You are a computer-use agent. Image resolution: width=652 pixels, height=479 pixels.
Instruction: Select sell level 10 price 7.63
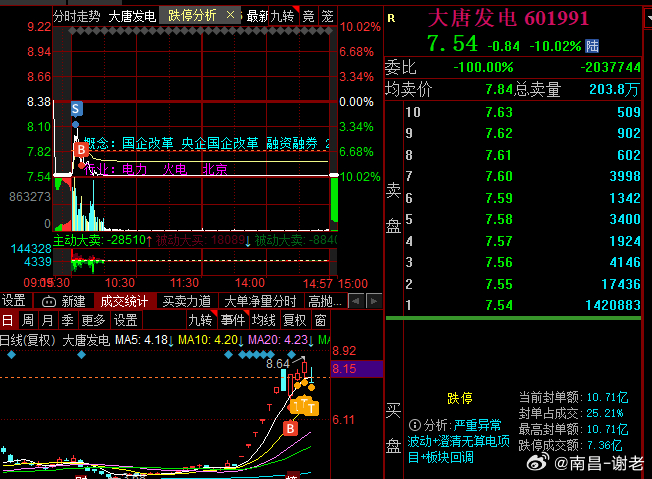(x=499, y=112)
